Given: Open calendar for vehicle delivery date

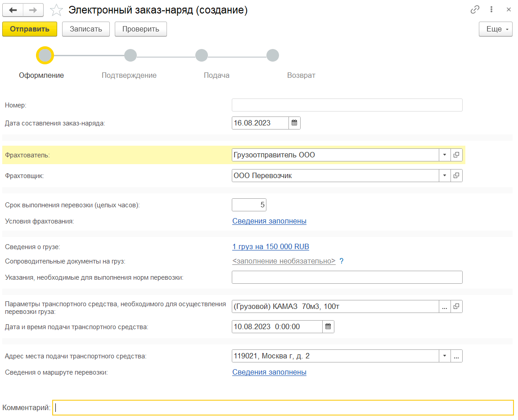Looking at the screenshot, I should (x=328, y=326).
